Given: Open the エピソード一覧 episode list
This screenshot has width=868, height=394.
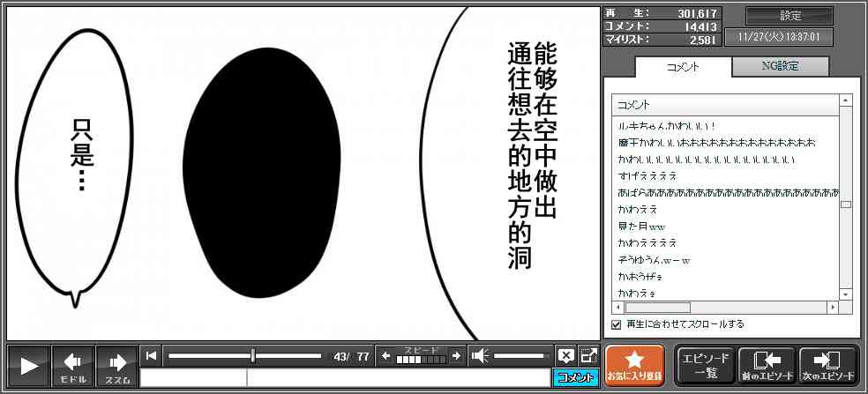Looking at the screenshot, I should tap(705, 366).
